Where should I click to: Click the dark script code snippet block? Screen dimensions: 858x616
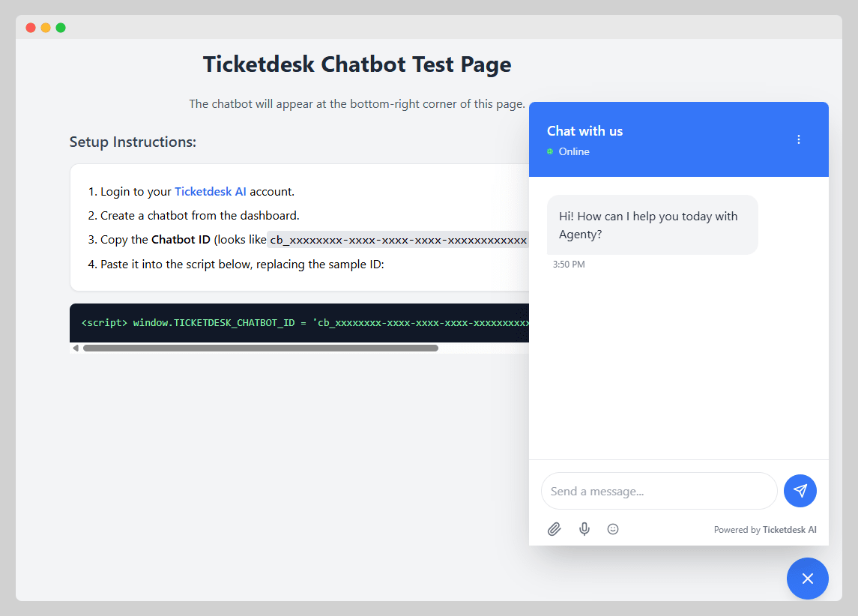(x=300, y=322)
